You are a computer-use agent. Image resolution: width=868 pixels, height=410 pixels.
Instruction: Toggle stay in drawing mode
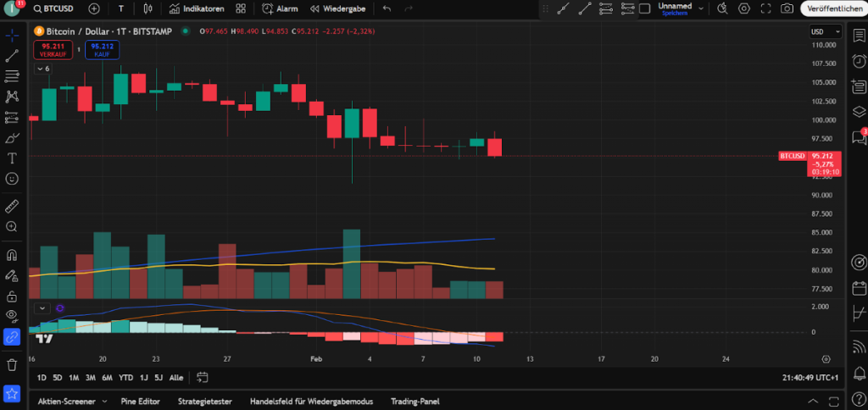point(12,275)
